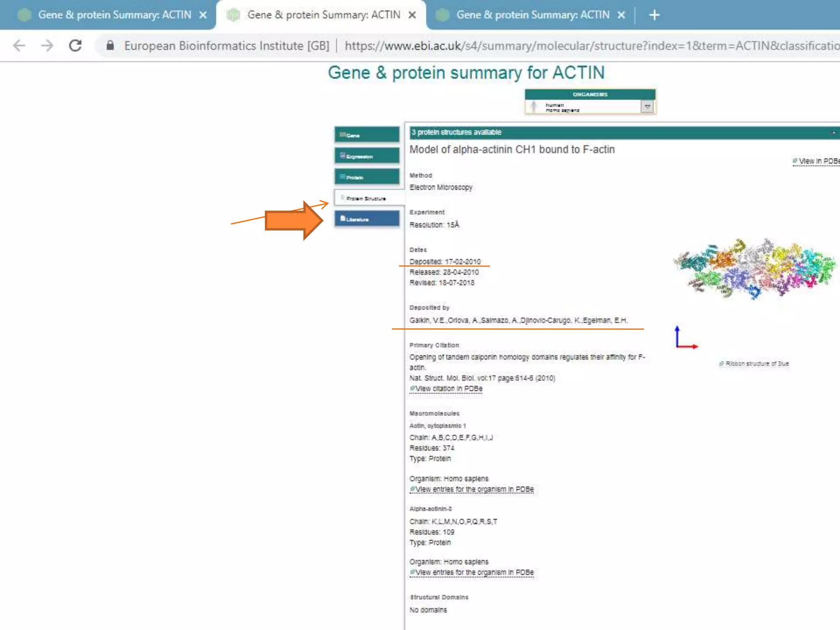
Task: Switch to third Gene & protein Summary tab
Action: tap(532, 15)
